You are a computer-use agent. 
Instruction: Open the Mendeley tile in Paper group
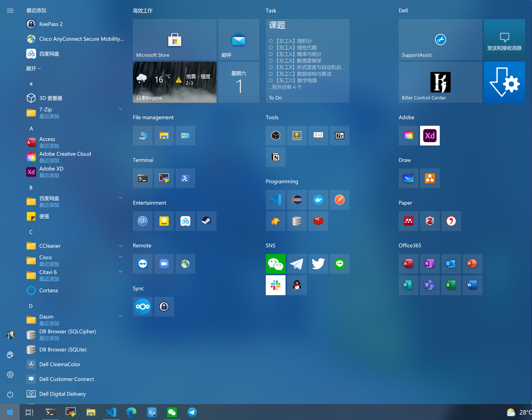tap(408, 221)
